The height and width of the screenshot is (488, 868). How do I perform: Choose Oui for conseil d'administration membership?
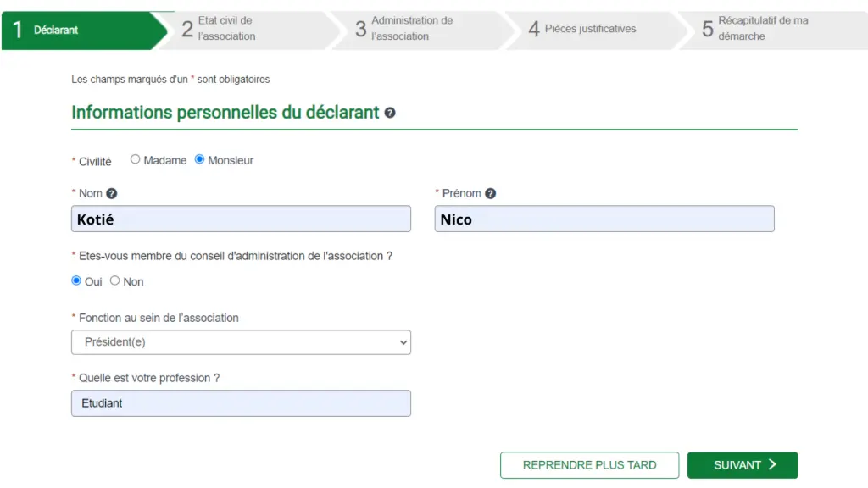pos(77,281)
